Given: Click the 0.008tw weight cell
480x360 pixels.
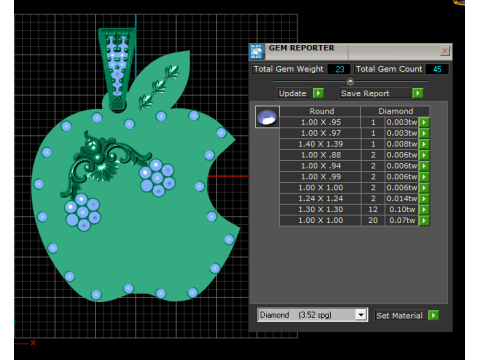Looking at the screenshot, I should coord(402,144).
